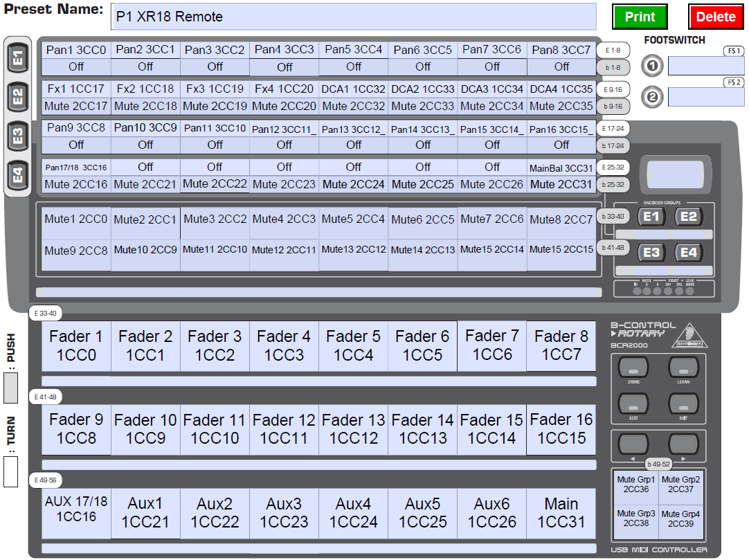Image resolution: width=749 pixels, height=560 pixels.
Task: Select the E4 encoder group button
Action: click(688, 253)
